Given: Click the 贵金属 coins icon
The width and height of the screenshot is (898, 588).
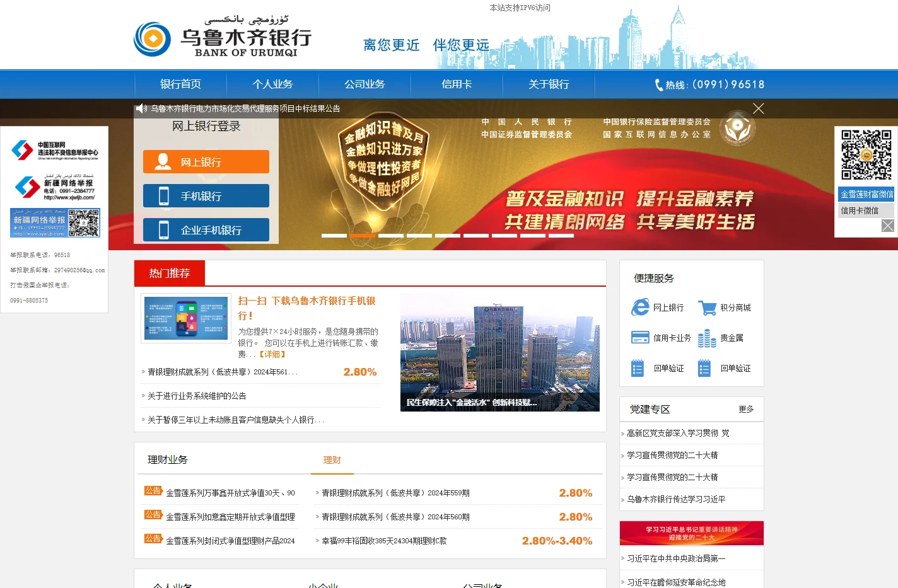Looking at the screenshot, I should tap(707, 338).
